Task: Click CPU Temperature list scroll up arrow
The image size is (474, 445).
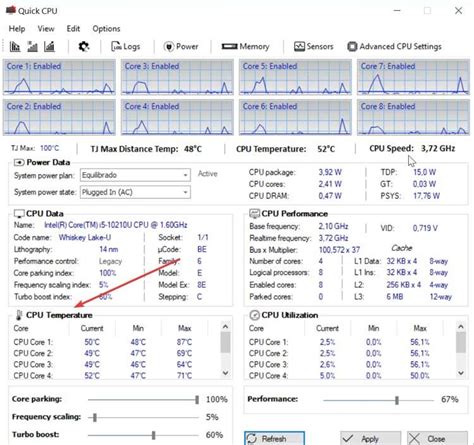Action: click(x=225, y=326)
